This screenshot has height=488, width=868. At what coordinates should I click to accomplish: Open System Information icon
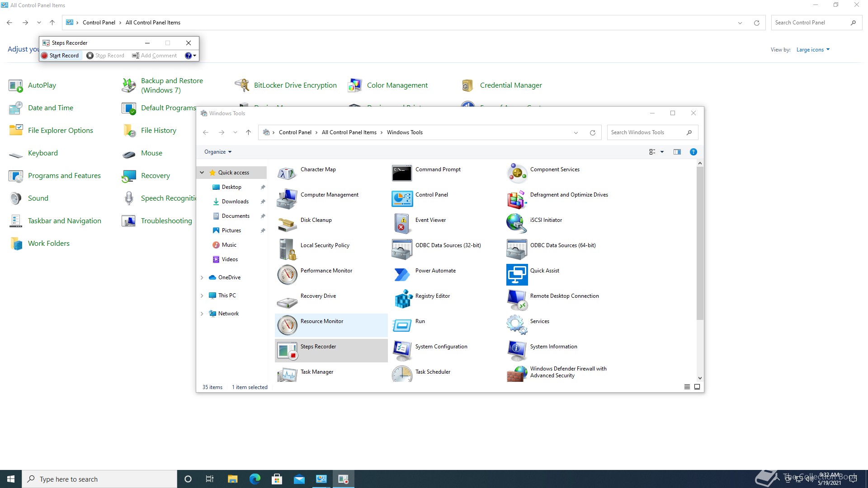[x=516, y=350]
